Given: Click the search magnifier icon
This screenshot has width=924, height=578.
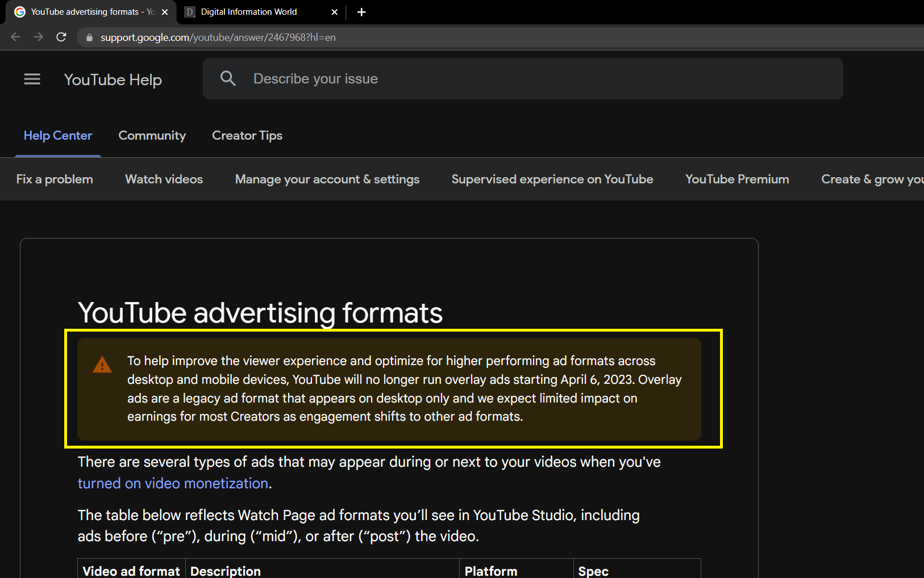Looking at the screenshot, I should point(228,78).
